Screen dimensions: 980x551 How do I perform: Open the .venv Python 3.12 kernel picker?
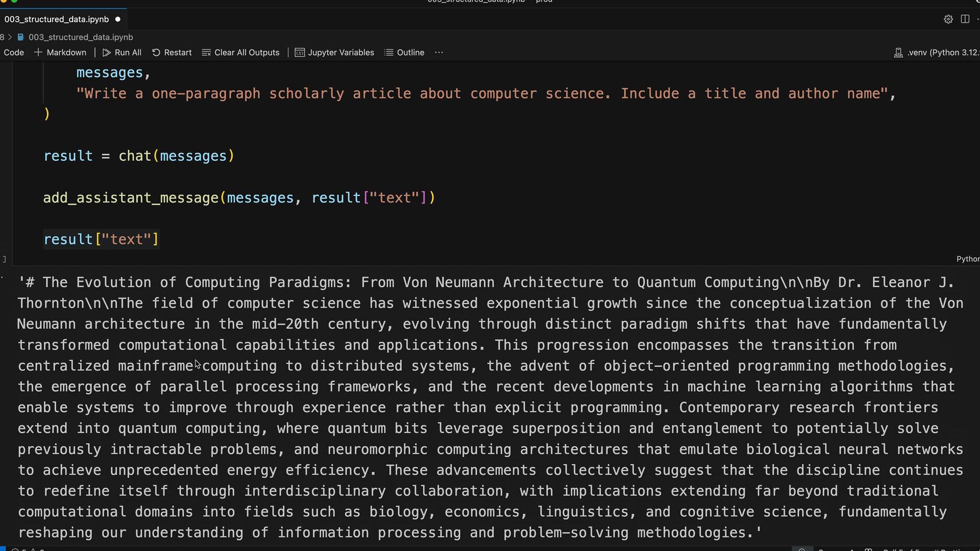coord(937,53)
